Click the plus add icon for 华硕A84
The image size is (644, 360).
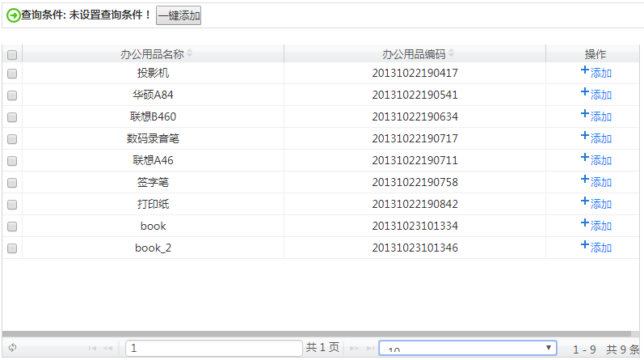[x=585, y=93]
